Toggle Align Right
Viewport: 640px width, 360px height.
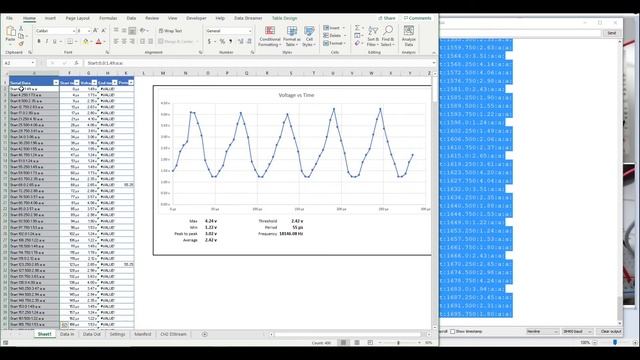tap(132, 42)
